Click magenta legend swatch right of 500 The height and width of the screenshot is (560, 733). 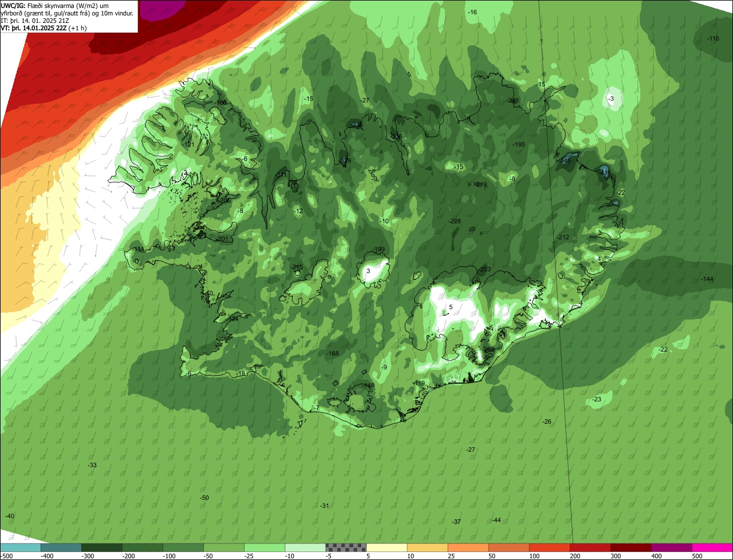(x=712, y=547)
